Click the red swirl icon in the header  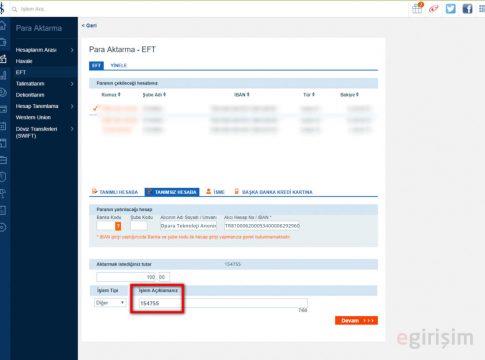point(433,9)
